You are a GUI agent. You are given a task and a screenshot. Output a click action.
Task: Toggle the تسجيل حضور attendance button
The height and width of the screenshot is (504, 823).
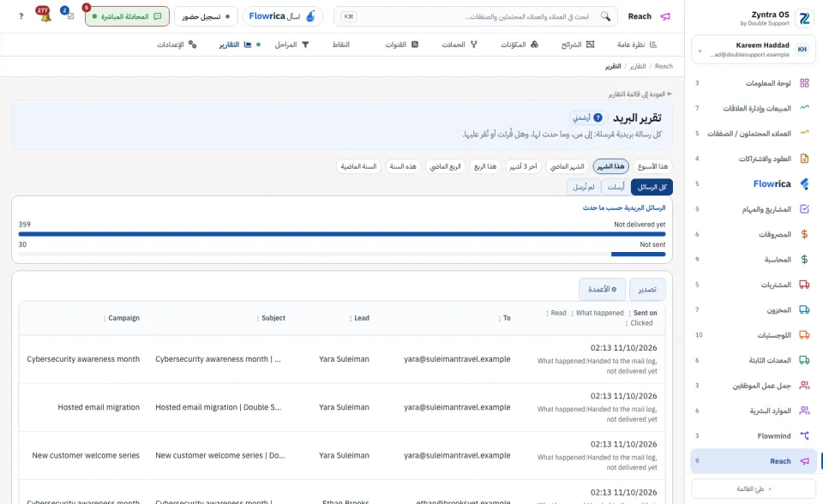click(206, 16)
